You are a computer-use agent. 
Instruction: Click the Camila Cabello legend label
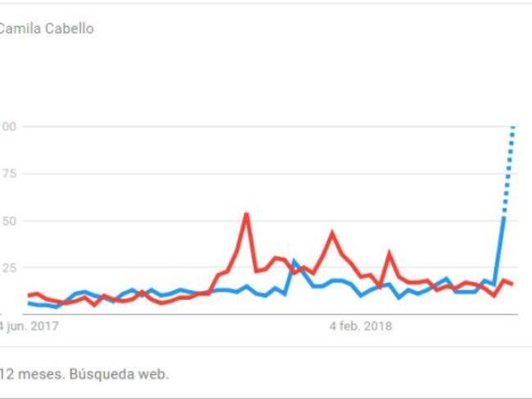tap(46, 29)
